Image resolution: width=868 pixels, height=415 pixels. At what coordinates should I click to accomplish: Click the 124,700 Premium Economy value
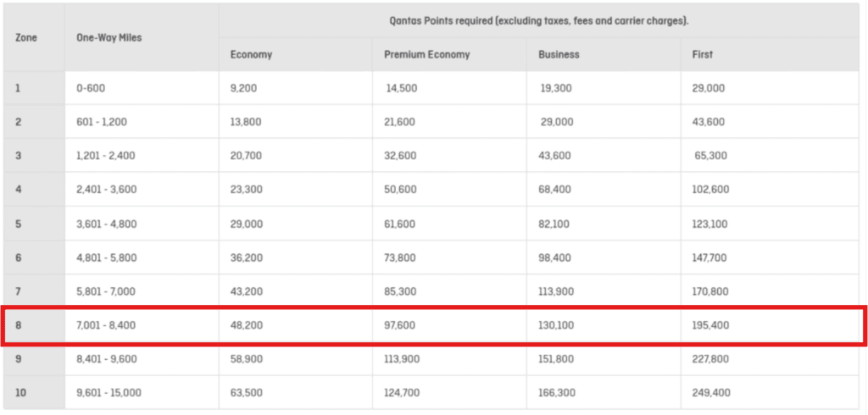401,393
